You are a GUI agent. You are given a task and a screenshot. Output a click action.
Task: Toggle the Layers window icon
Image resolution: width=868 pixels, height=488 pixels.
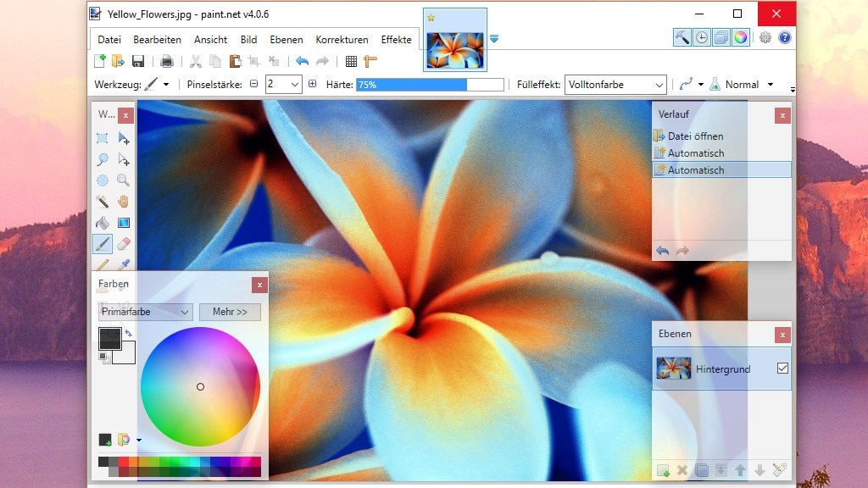click(721, 37)
